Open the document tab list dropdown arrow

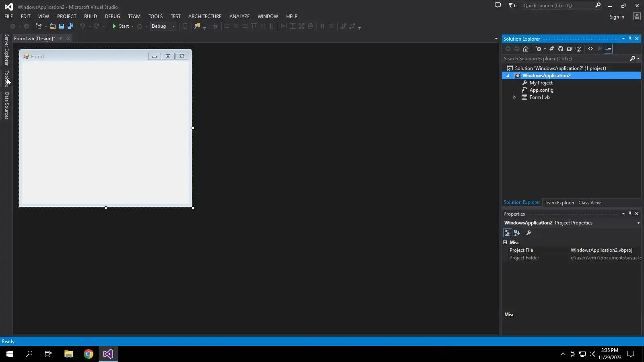tap(496, 39)
